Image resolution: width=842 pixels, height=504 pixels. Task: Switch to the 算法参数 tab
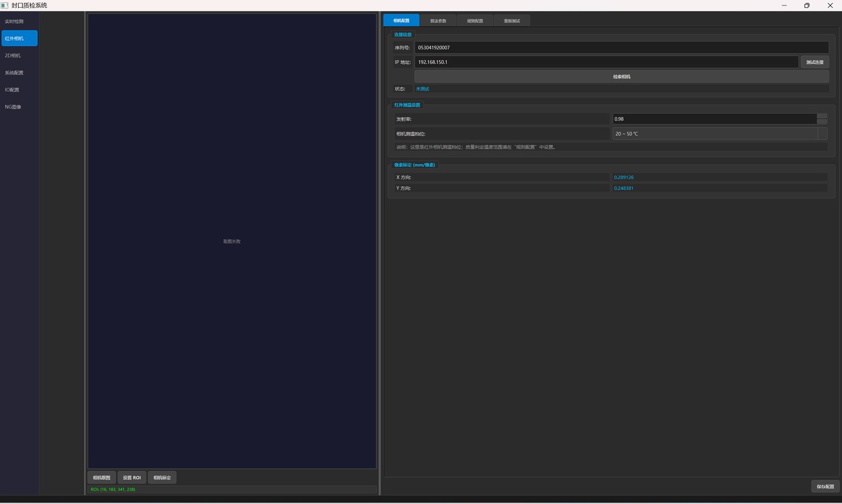pos(438,20)
